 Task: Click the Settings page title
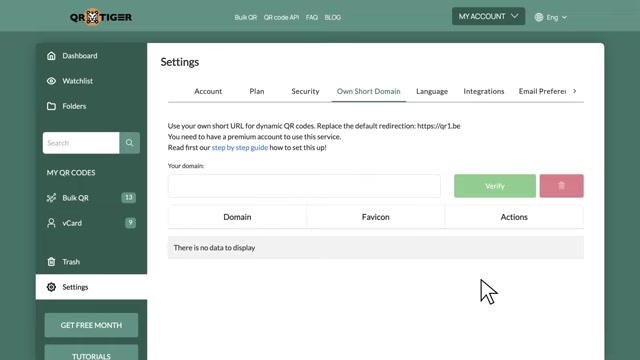pyautogui.click(x=180, y=62)
